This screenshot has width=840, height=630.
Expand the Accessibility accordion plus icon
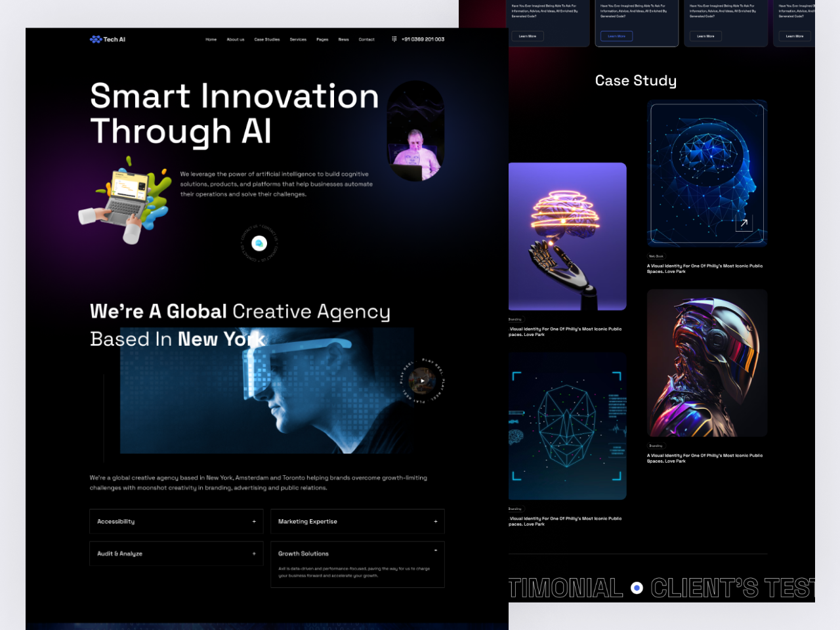point(254,522)
